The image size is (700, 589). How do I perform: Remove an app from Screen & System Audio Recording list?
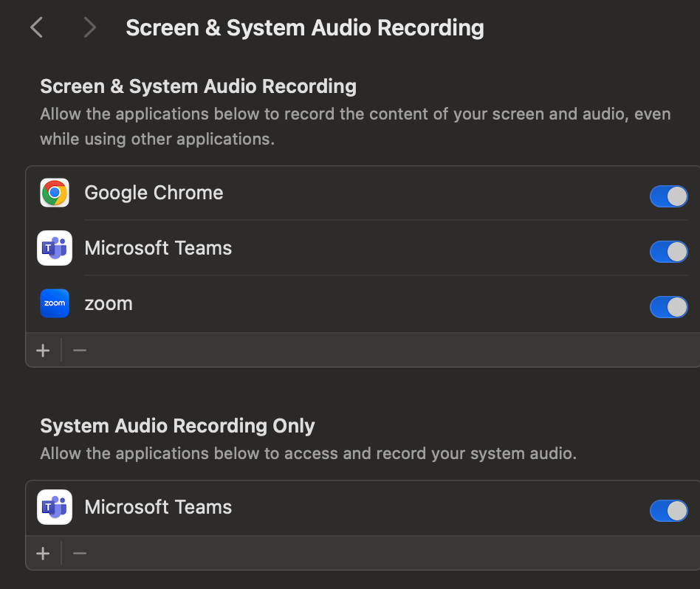point(80,351)
